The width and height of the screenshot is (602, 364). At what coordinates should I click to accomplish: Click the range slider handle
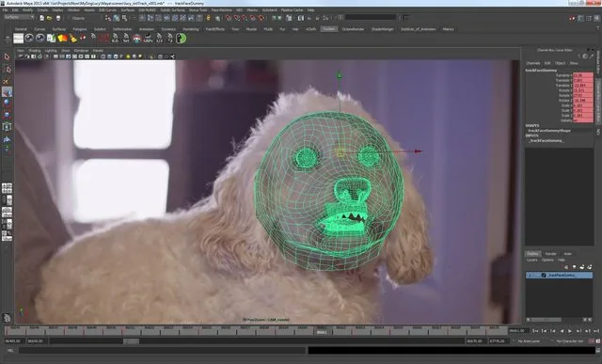pyautogui.click(x=131, y=341)
